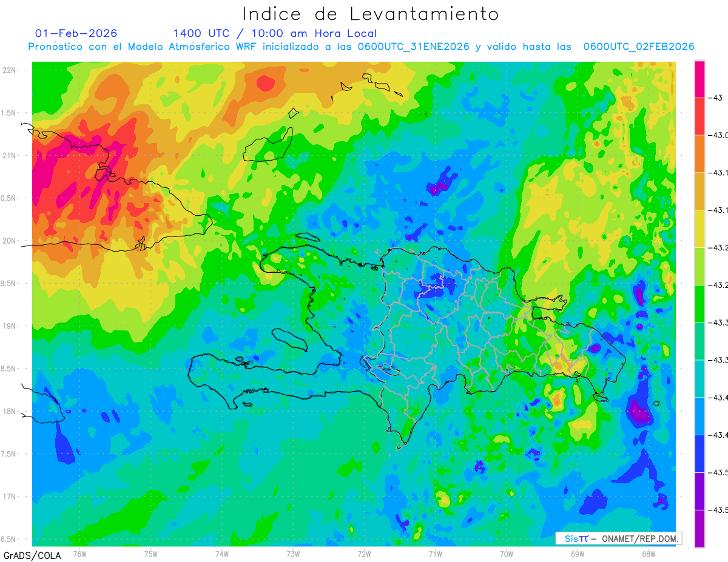Click the '76W' longitude label
Image resolution: width=728 pixels, height=562 pixels.
[x=79, y=554]
